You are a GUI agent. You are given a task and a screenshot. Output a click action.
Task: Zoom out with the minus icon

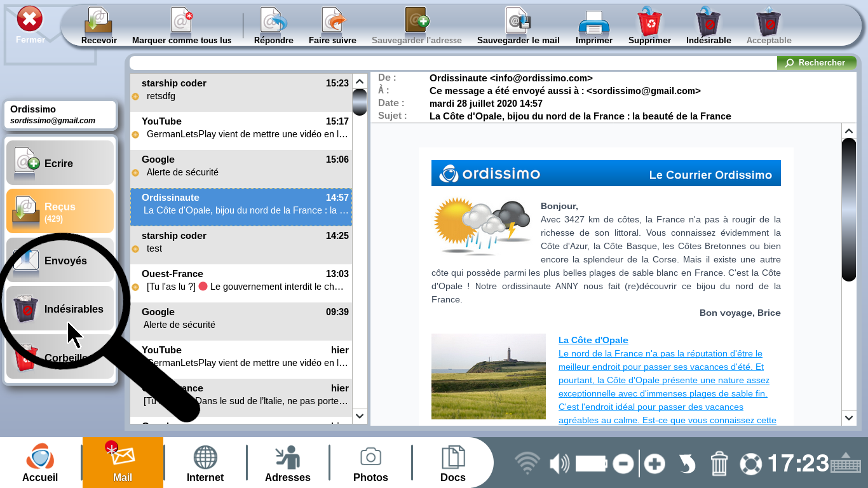click(623, 464)
